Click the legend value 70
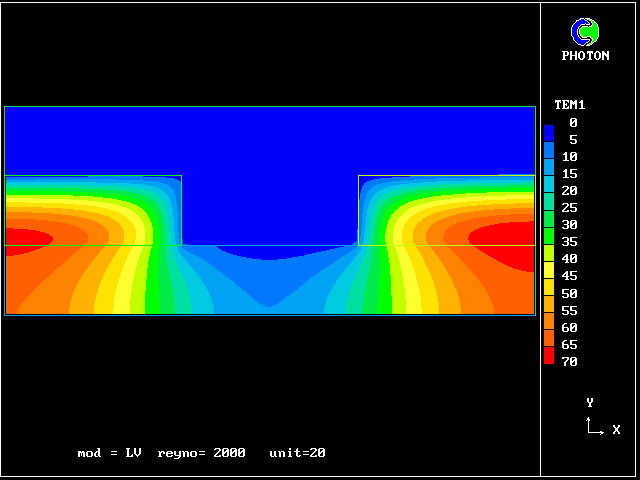Screen dimensions: 640x480 (569, 362)
